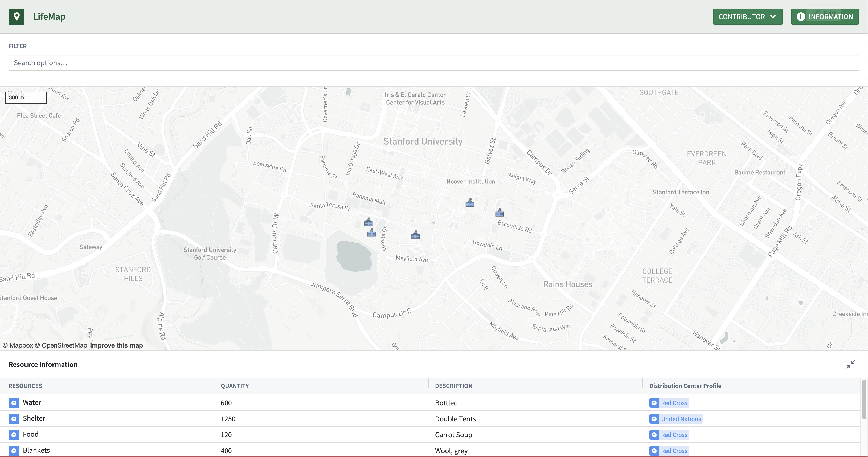Screen dimensions: 868x457
Task: Click the INFORMATION button
Action: click(825, 17)
